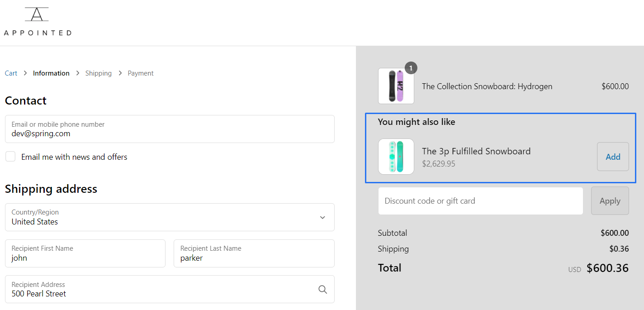
Task: Click the quantity badge on Hydrogen snowboard
Action: [411, 68]
